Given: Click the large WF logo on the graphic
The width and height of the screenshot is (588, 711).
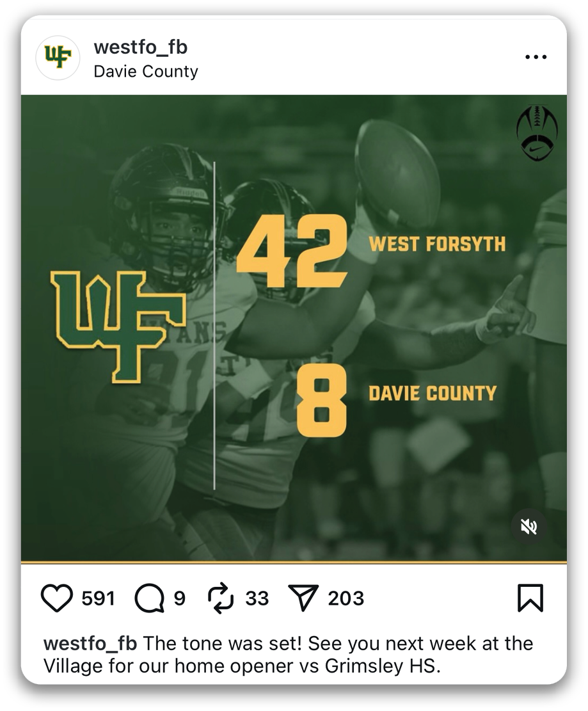Looking at the screenshot, I should pyautogui.click(x=118, y=324).
